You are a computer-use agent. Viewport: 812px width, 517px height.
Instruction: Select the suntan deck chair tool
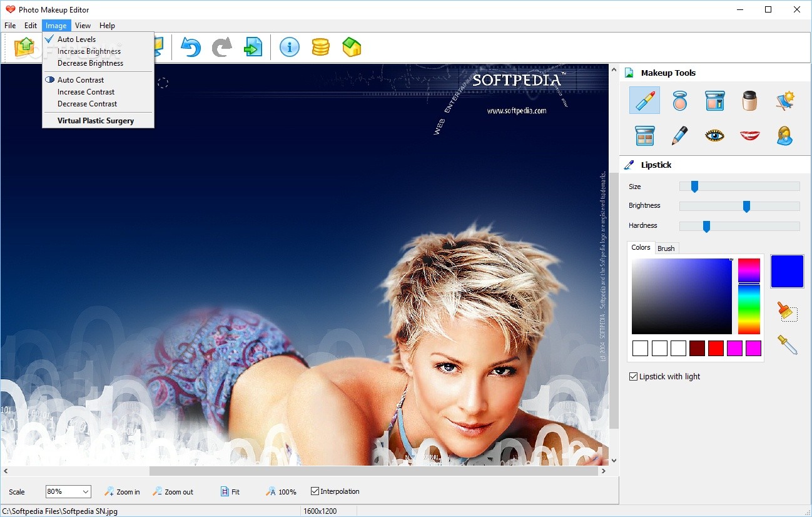[784, 100]
